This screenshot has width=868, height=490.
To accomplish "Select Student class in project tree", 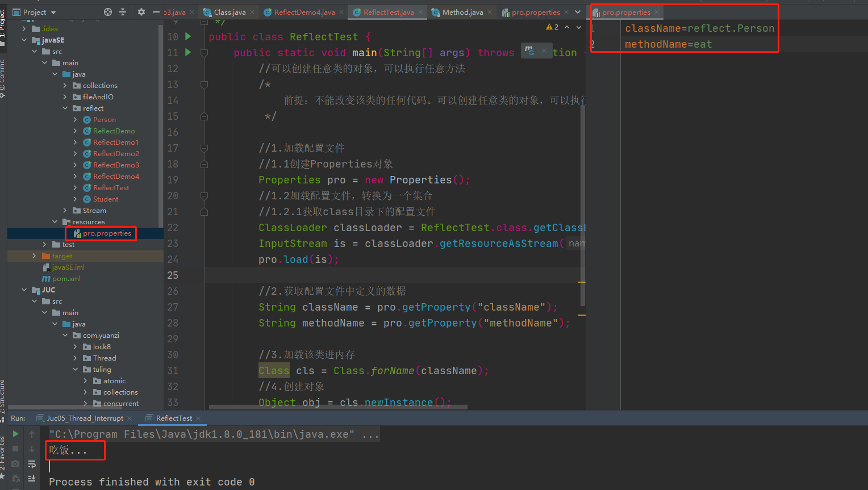I will tap(106, 199).
